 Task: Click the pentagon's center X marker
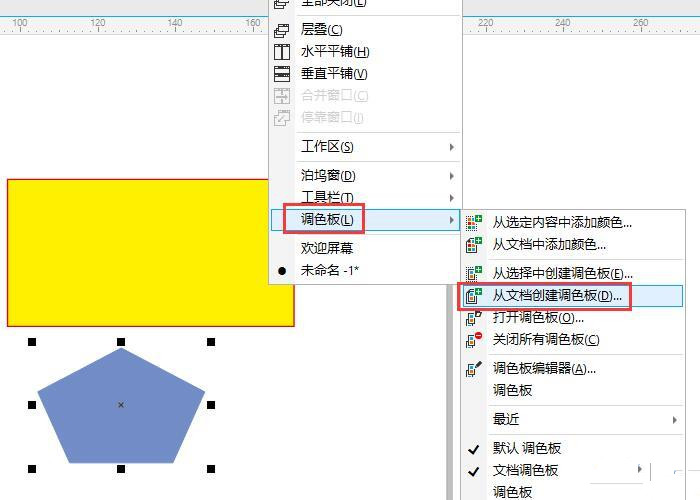pos(121,405)
